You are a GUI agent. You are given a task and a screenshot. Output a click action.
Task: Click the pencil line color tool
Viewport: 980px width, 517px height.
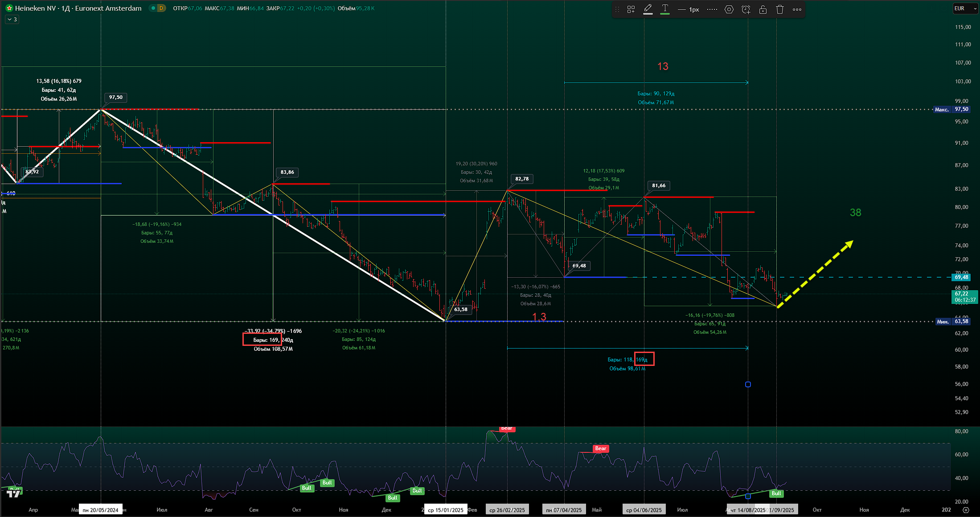click(x=648, y=9)
